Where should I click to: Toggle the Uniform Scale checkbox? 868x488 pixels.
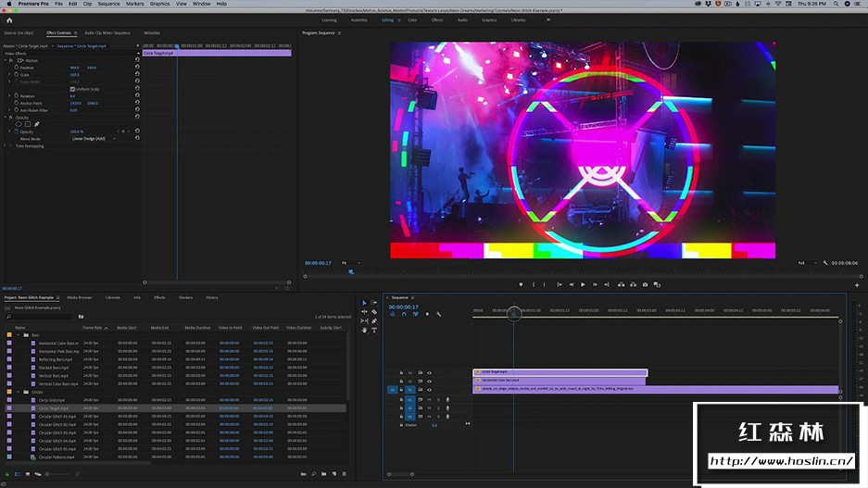pos(72,89)
